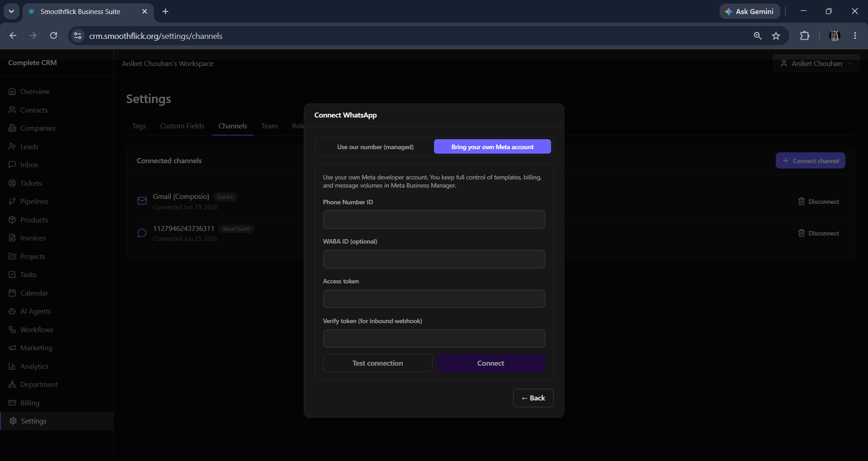Switch to the Tags settings tab
Viewport: 868px width, 461px height.
click(139, 126)
